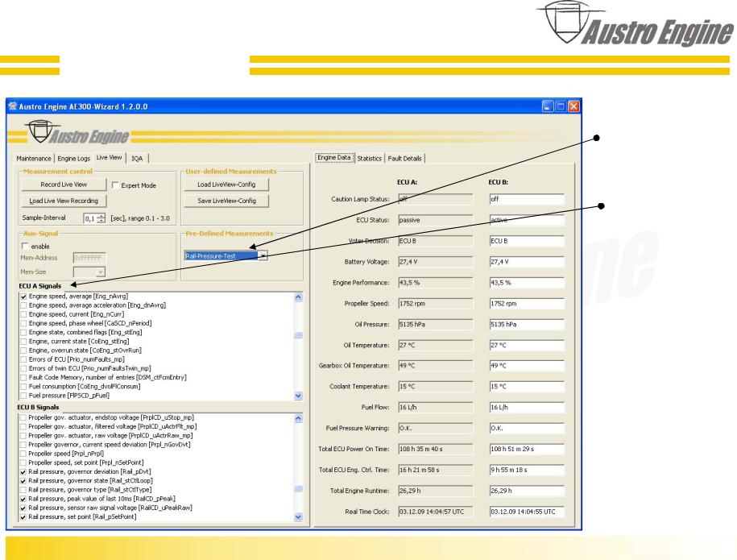This screenshot has width=737, height=560.
Task: Click the AE300-Wizard title bar app icon
Action: click(13, 106)
